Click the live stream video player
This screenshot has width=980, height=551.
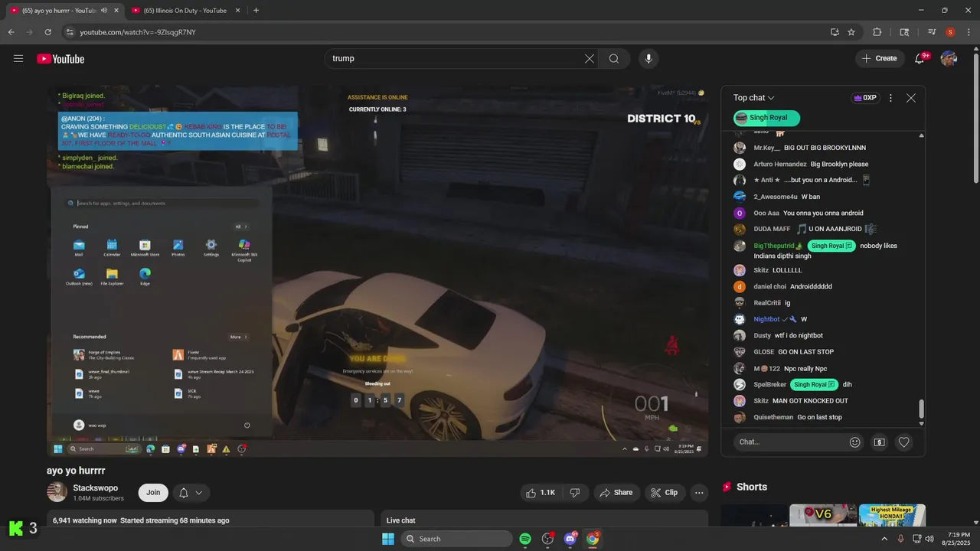point(377,271)
